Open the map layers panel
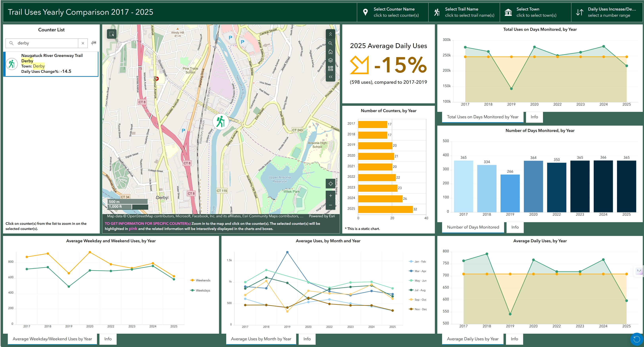The height and width of the screenshot is (347, 644). (330, 60)
